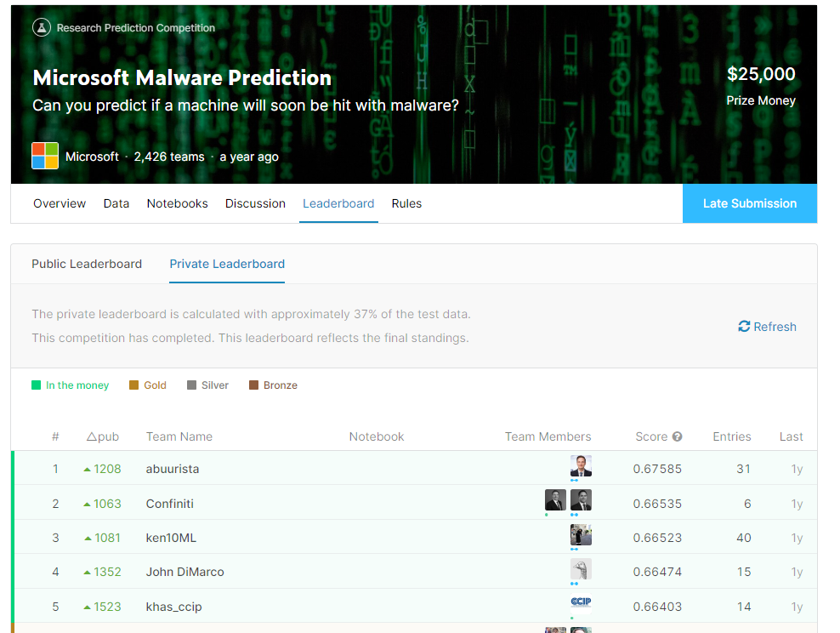Select the Leaderboard tab
The width and height of the screenshot is (840, 633).
(338, 203)
